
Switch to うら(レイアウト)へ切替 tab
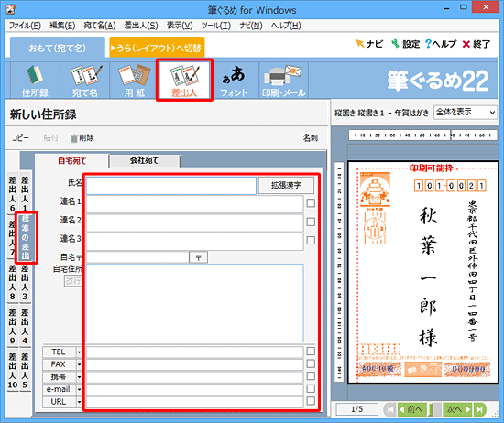[x=157, y=48]
